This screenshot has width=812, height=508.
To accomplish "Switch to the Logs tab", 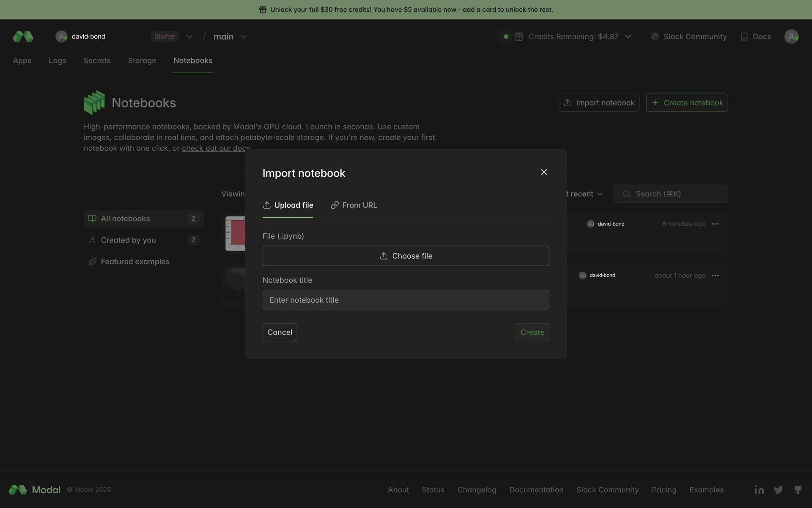I will click(x=57, y=61).
